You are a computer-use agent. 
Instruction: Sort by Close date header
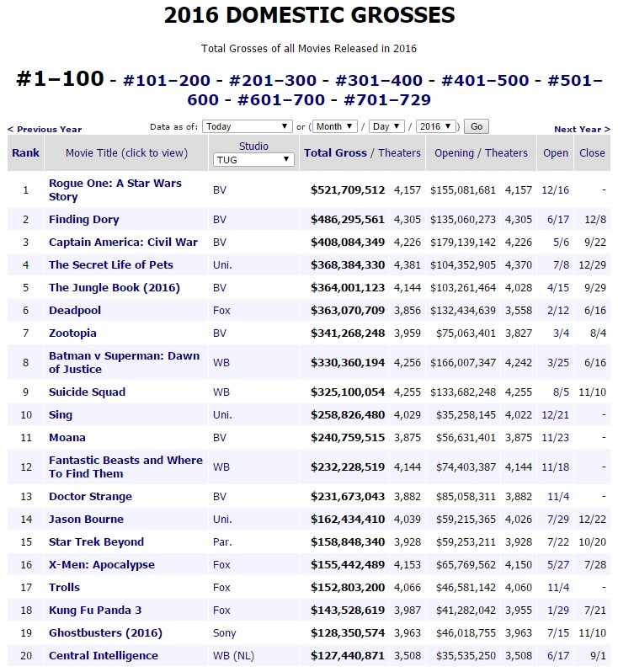click(x=592, y=152)
